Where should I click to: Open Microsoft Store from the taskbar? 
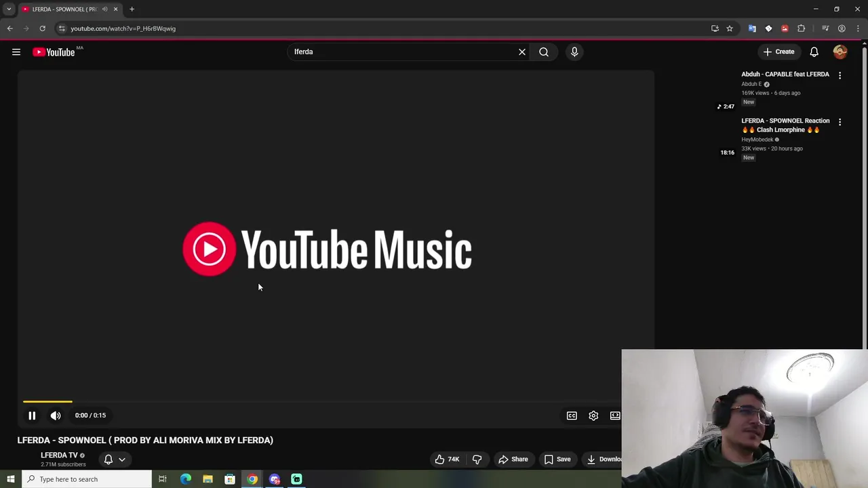coord(230,479)
